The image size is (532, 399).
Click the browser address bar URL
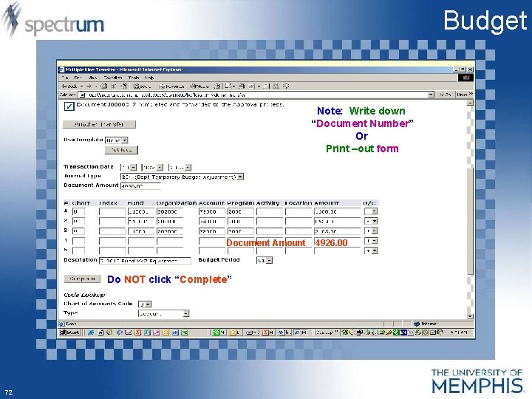[253, 95]
